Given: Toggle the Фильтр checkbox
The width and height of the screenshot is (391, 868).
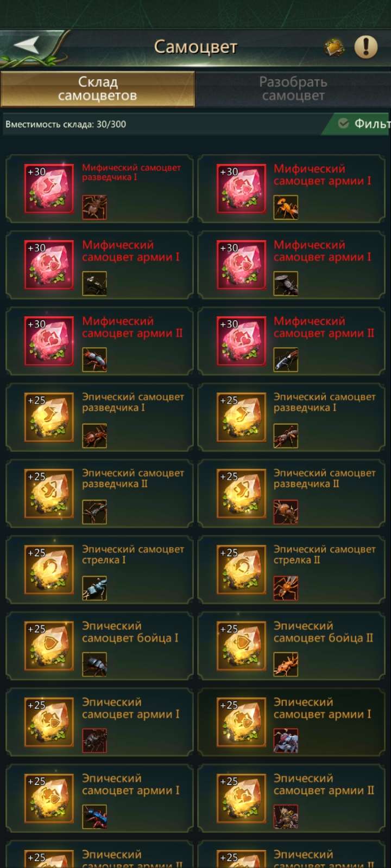Looking at the screenshot, I should (343, 124).
